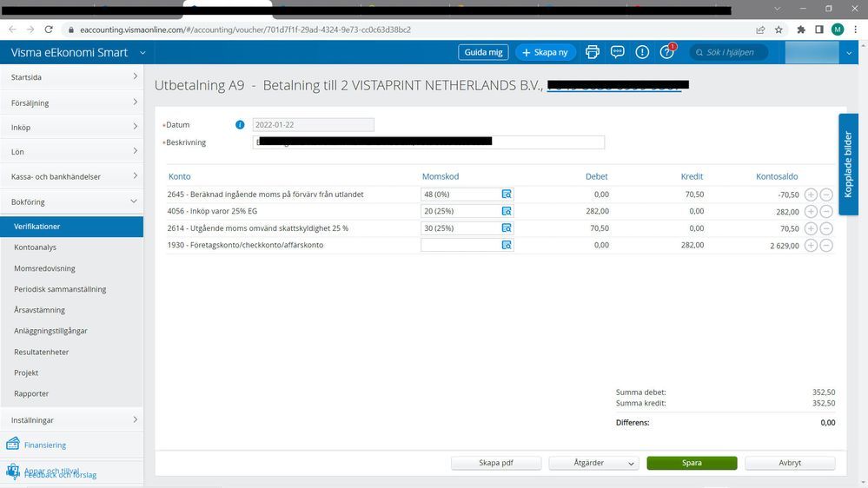Open Rapporter page in sidebar
Image resolution: width=868 pixels, height=488 pixels.
pos(31,393)
